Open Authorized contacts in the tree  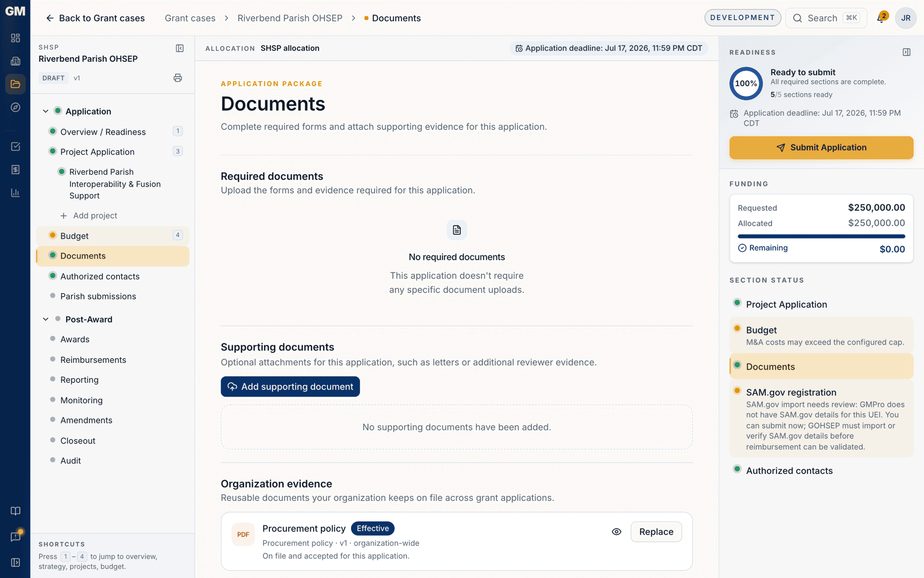[113, 276]
